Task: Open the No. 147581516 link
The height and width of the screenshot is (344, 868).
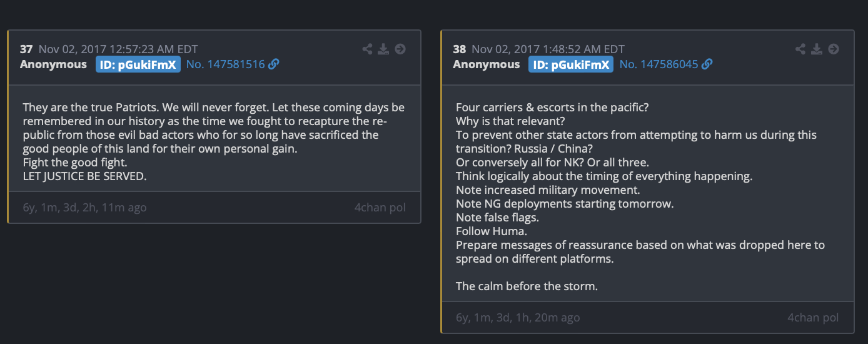Action: pyautogui.click(x=225, y=64)
